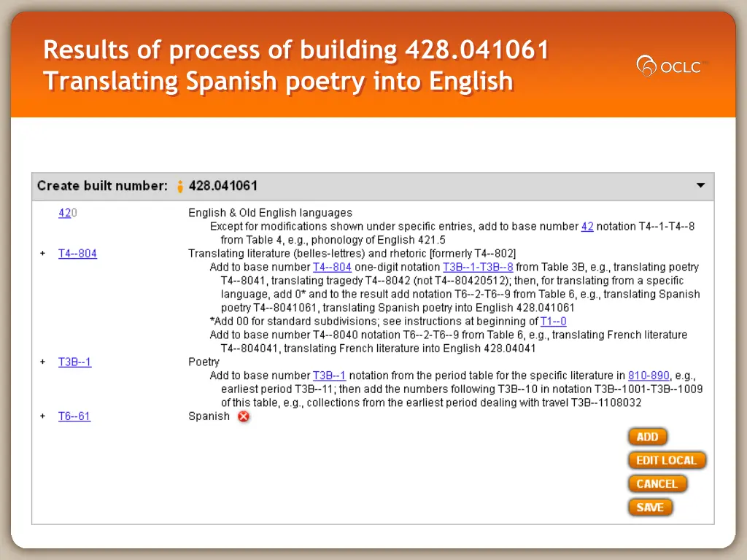Follow the T1--0 standard subdivisions link
The width and height of the screenshot is (747, 560).
[x=553, y=322]
